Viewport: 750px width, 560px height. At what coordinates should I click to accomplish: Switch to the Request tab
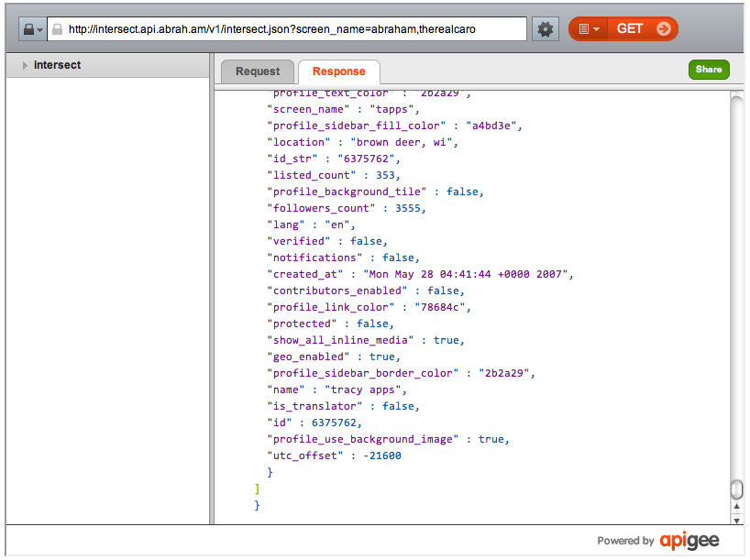(x=258, y=71)
